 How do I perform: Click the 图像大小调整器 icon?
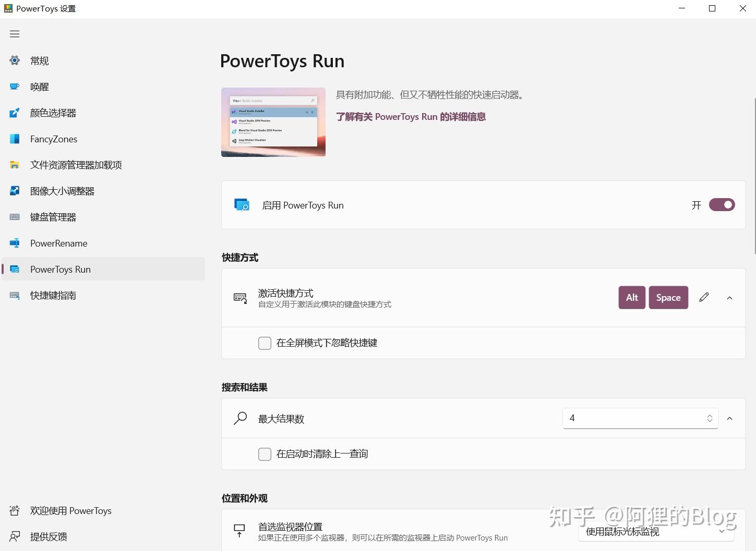[15, 191]
